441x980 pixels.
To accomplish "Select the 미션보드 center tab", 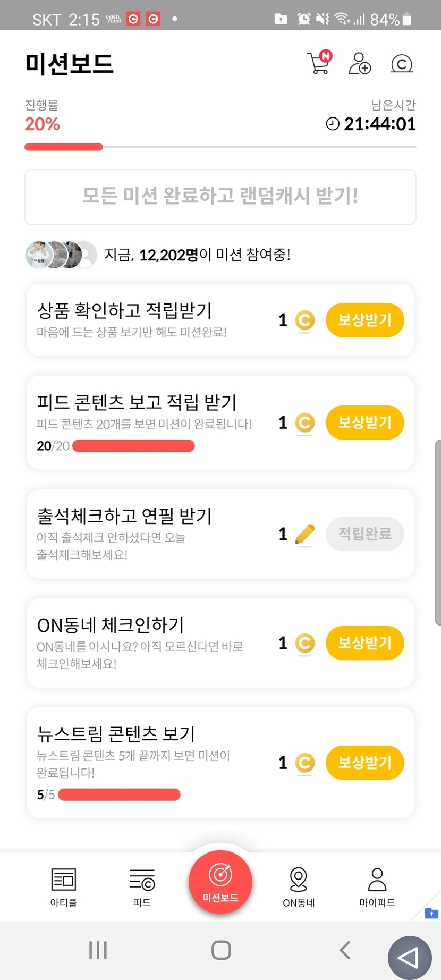I will tap(220, 882).
